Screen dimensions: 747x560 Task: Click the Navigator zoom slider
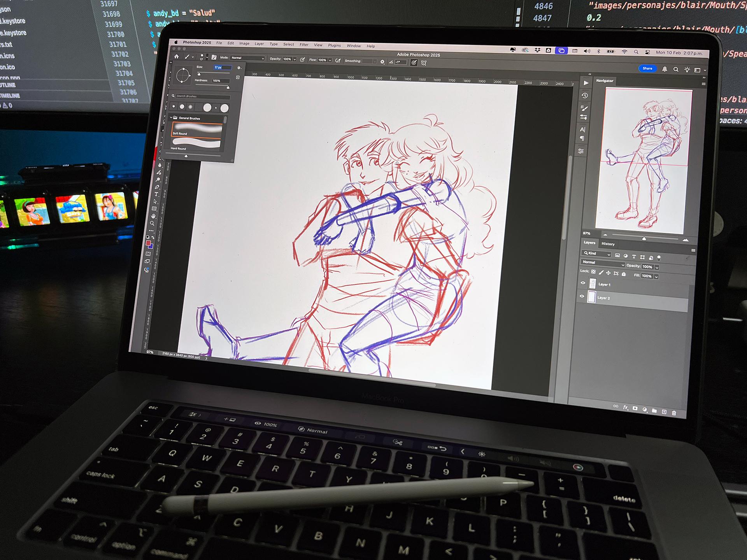pos(645,237)
